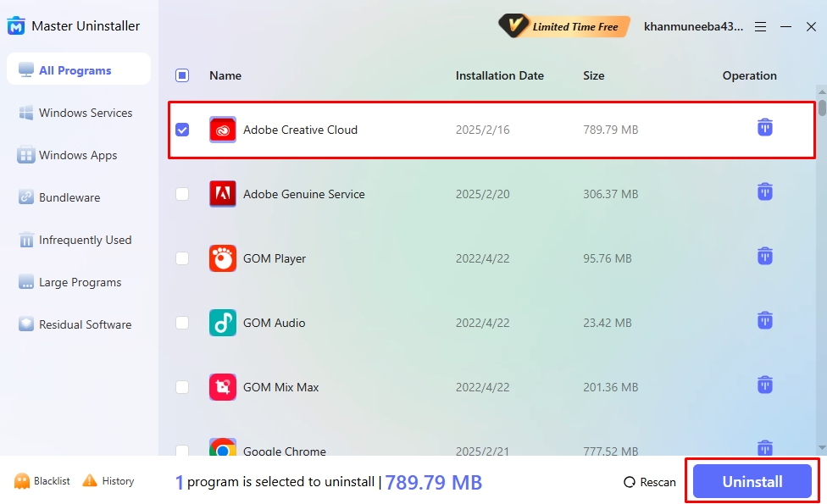827x504 pixels.
Task: Open the Blacklist link
Action: [52, 481]
